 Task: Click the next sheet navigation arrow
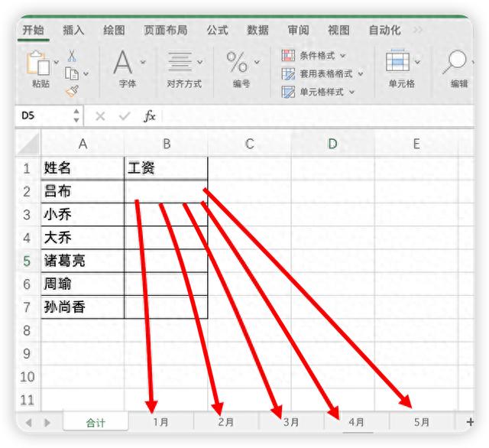point(47,423)
